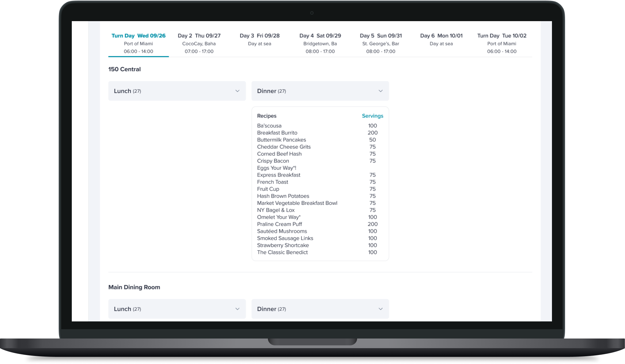Viewport: 625px width, 364px height.
Task: Select The Classic Benedict recipe row
Action: pos(282,252)
